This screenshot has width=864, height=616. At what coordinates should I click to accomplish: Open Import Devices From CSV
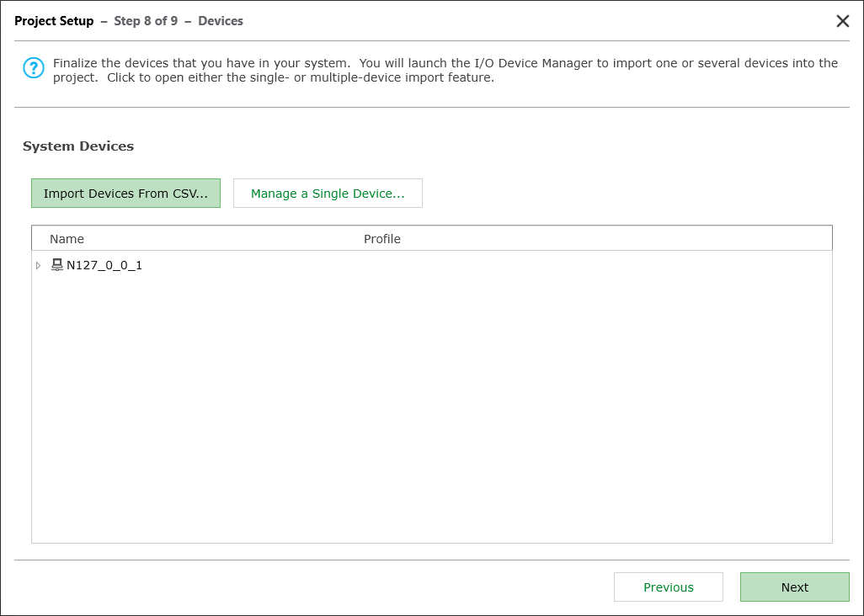click(125, 194)
